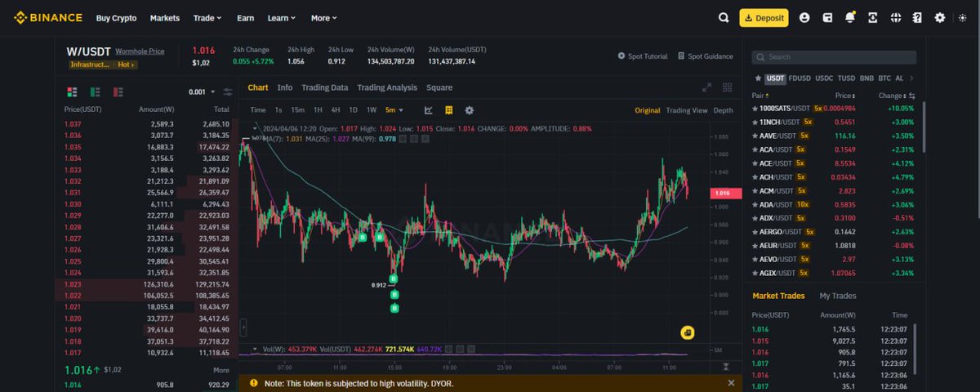Click the Binance logo
This screenshot has width=980, height=392.
pyautogui.click(x=47, y=17)
